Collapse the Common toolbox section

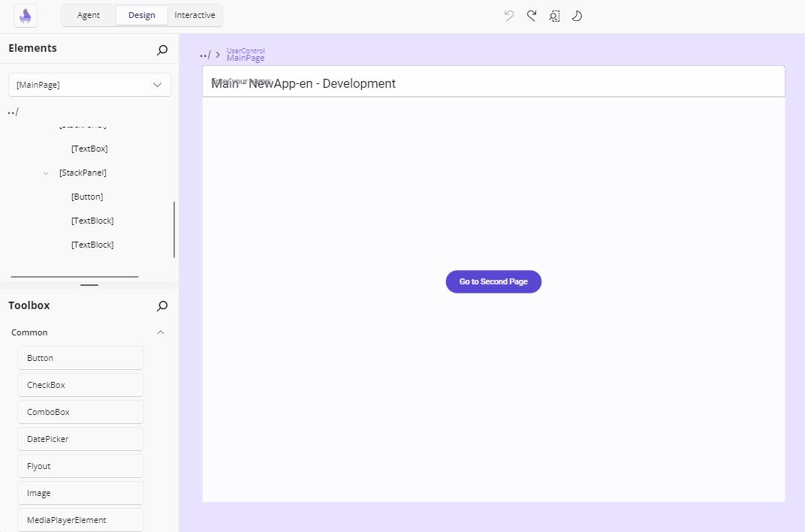[160, 332]
